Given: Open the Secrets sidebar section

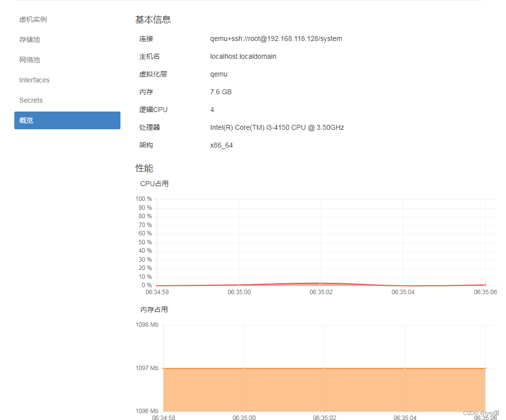Looking at the screenshot, I should click(31, 100).
